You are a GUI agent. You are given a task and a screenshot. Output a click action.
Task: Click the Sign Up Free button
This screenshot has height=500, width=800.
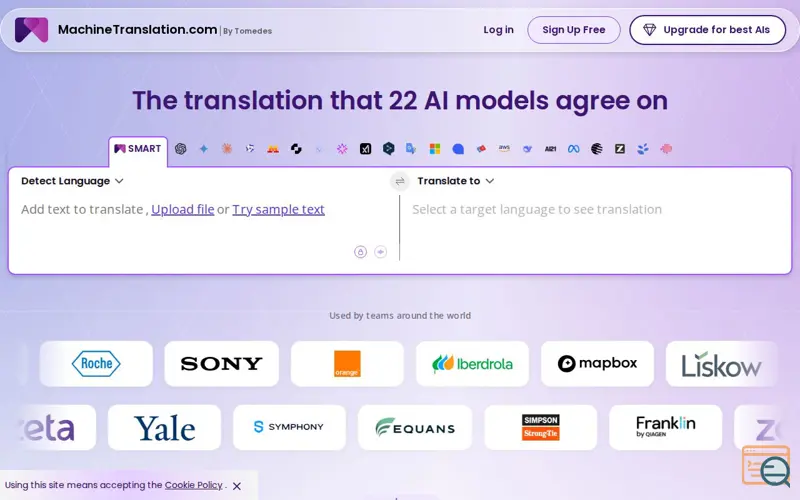pos(574,30)
